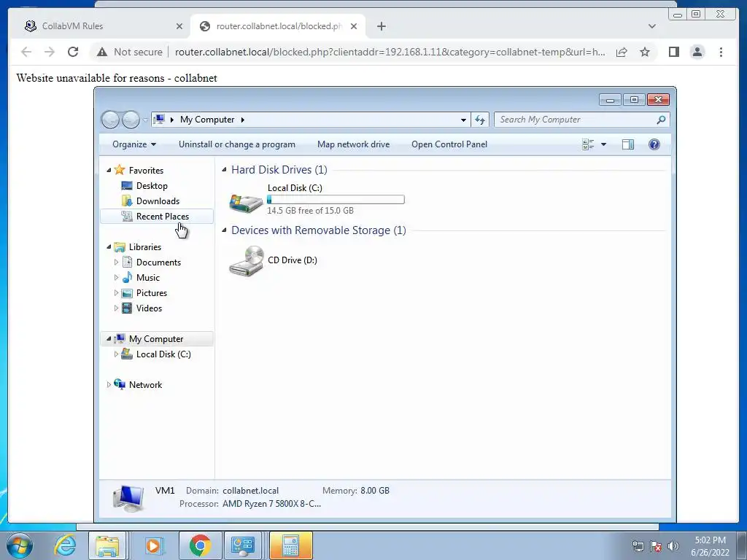Switch to router.collabnet.local browser tab
Image resolution: width=747 pixels, height=560 pixels.
click(279, 26)
